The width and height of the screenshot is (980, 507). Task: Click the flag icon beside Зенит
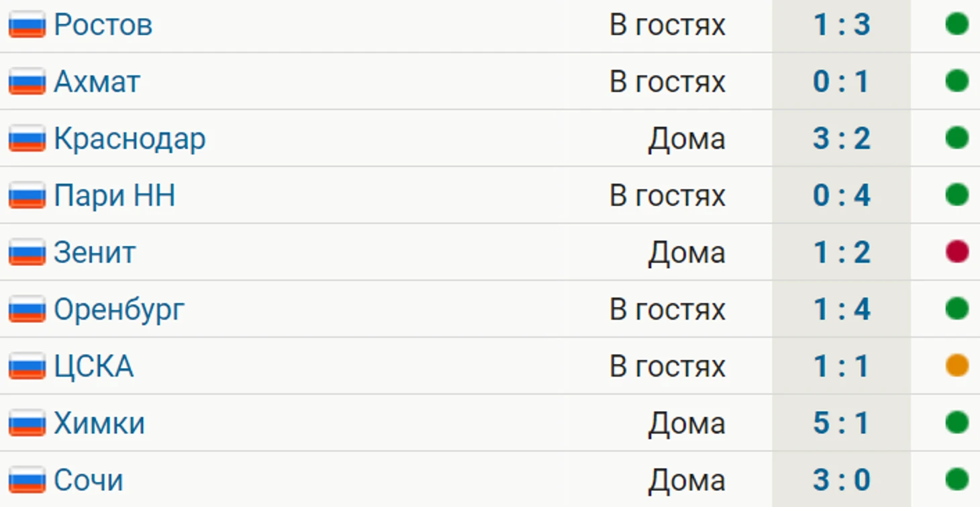(27, 252)
